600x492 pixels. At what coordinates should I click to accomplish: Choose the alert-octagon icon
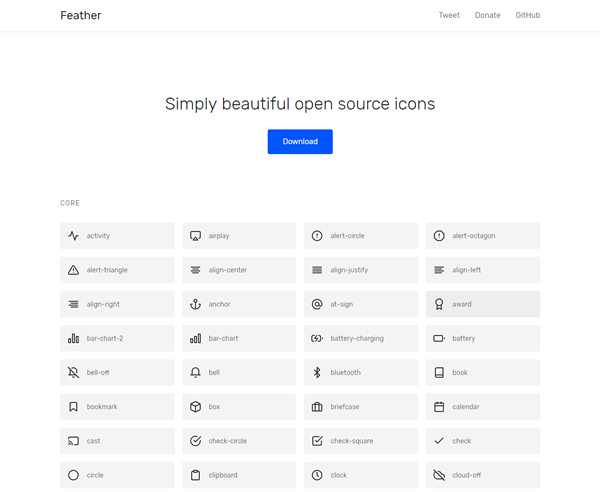(439, 236)
